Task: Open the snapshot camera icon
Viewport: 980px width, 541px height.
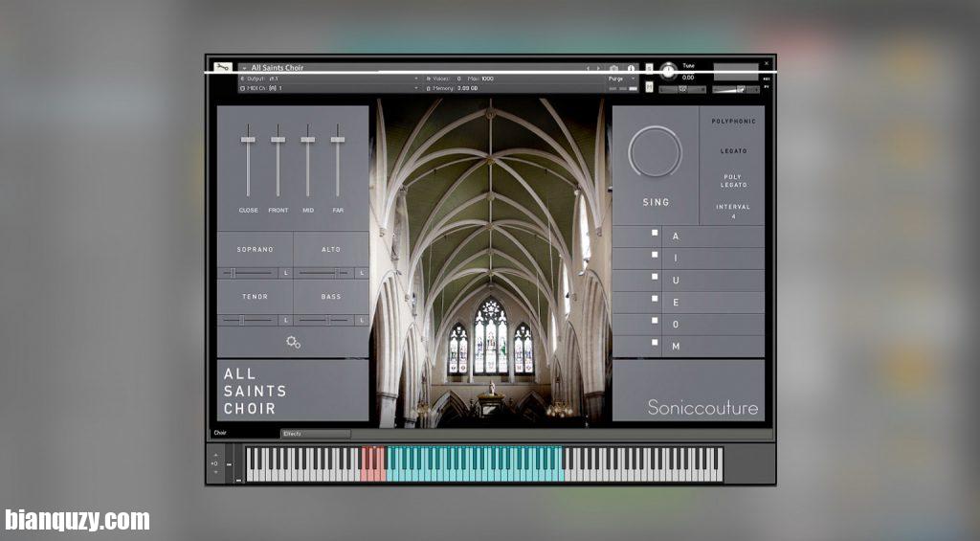Action: 613,68
